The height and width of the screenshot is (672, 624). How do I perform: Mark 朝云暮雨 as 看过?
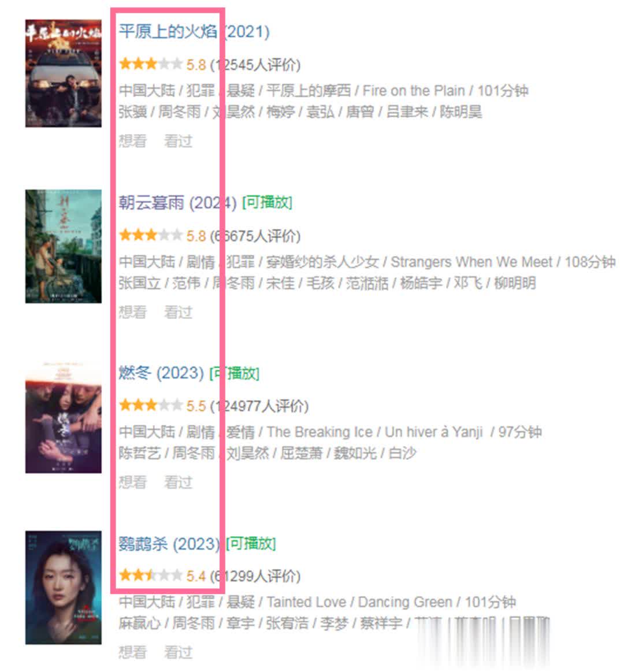[x=179, y=312]
